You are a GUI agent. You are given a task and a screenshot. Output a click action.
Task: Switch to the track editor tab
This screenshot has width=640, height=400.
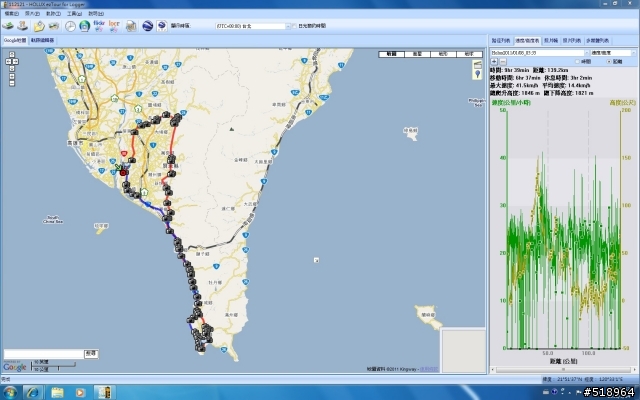click(42, 40)
